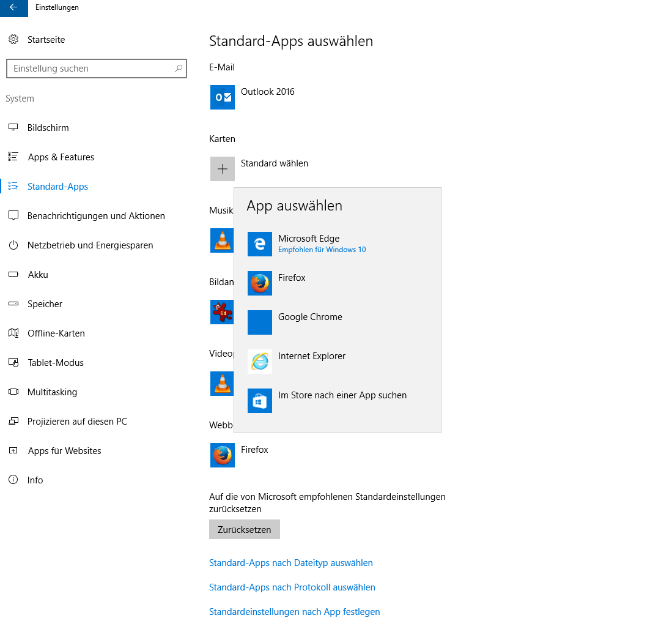Open Benachrichtigungen und Aktionen settings
This screenshot has width=672, height=640.
96,216
